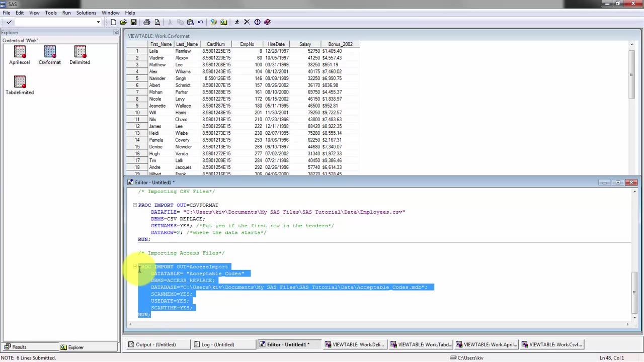Image resolution: width=644 pixels, height=362 pixels.
Task: Click the VIEWTABLE vertical scrollbar thumb
Action: coord(632,75)
